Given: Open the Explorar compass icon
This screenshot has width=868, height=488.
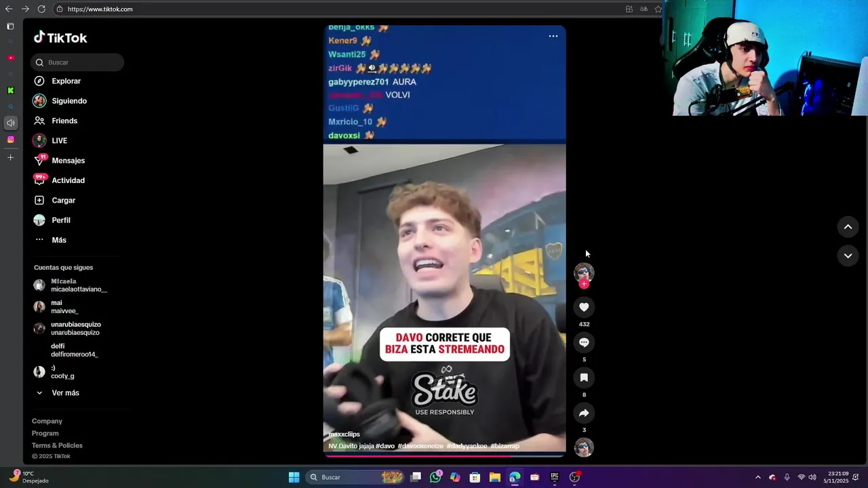Looking at the screenshot, I should click(x=39, y=81).
